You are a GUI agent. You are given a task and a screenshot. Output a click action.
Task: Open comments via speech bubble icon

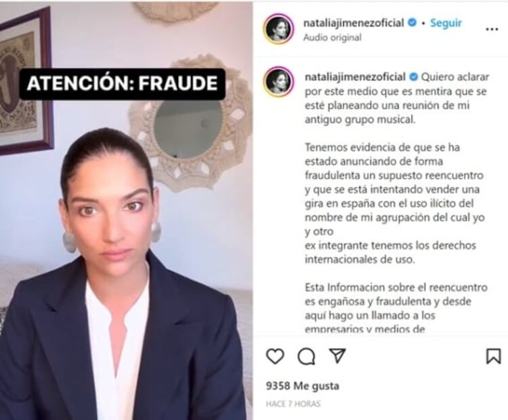tap(306, 356)
